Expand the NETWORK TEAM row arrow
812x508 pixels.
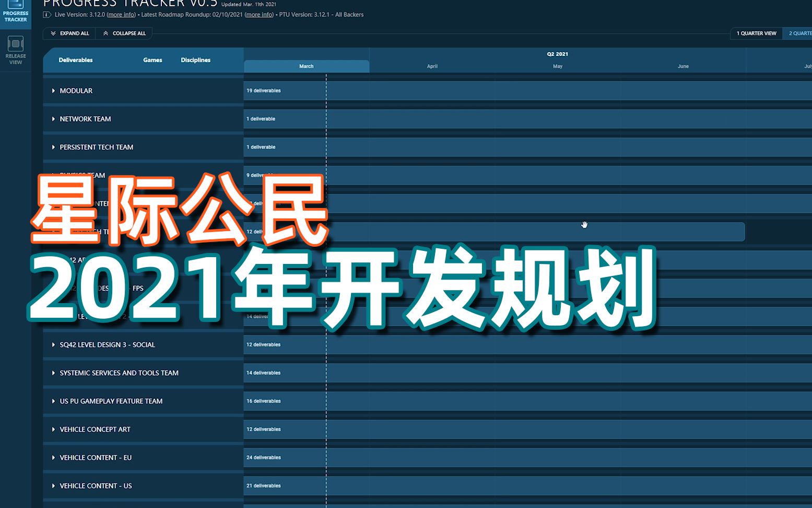[53, 119]
